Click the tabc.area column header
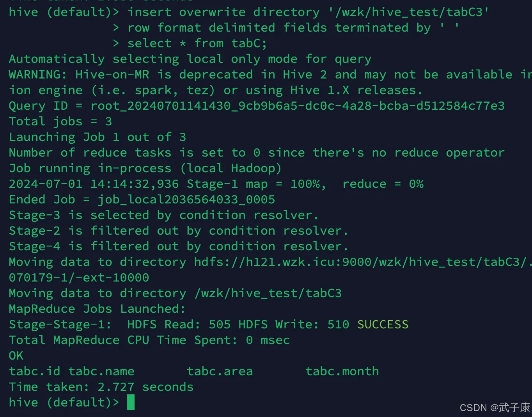This screenshot has height=417, width=532. tap(220, 371)
